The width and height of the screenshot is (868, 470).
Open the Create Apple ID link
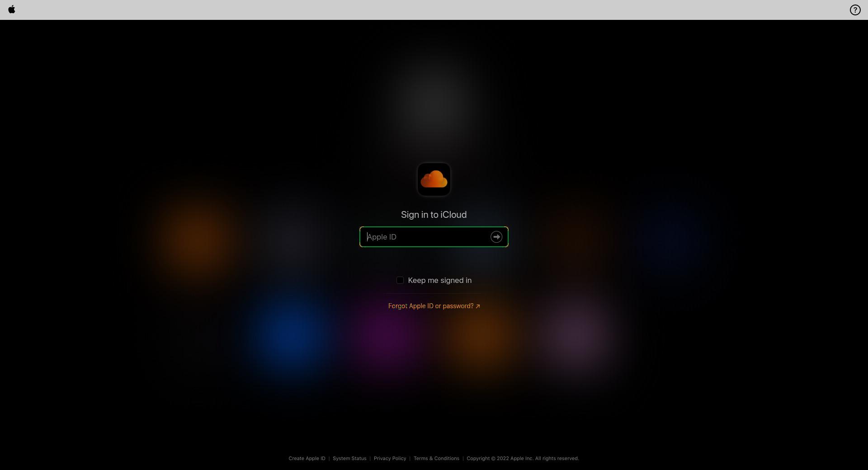[x=307, y=458]
